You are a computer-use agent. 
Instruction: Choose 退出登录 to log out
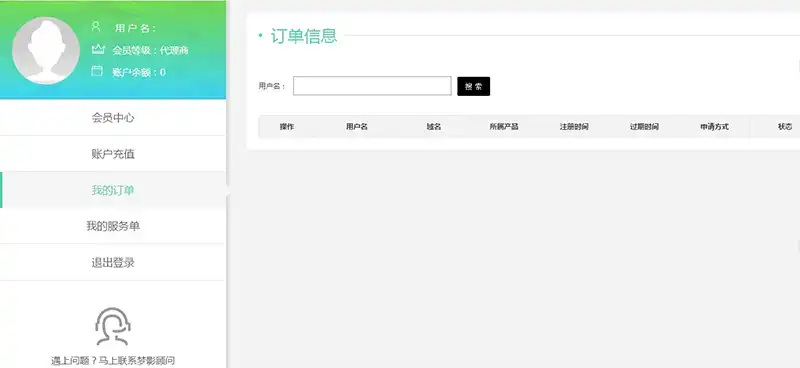[x=113, y=263]
